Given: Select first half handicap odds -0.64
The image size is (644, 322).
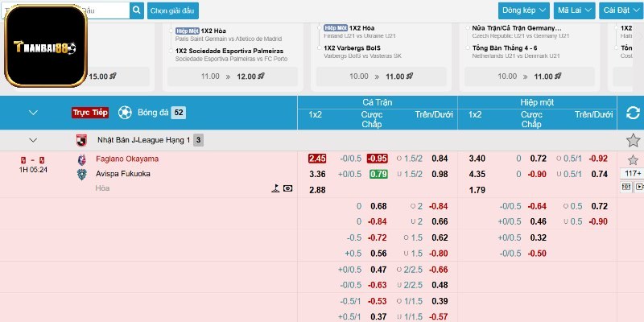Looking at the screenshot, I should [537, 206].
